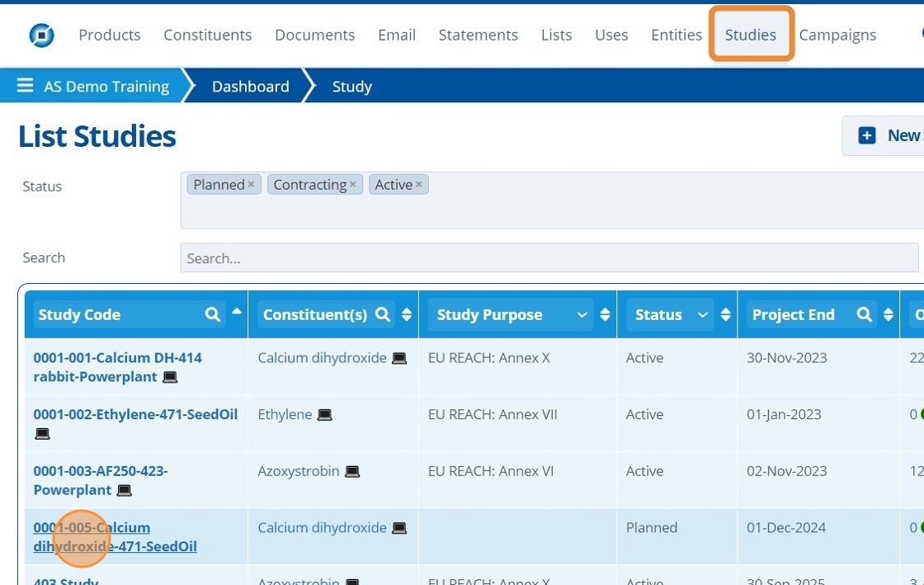Open Calcium dihydroxide constituent in first row

[x=322, y=357]
